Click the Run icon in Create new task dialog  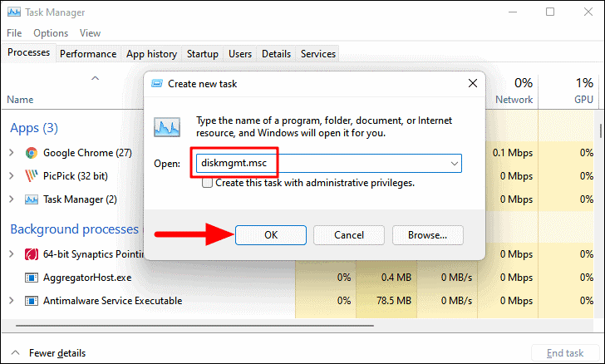click(x=168, y=127)
